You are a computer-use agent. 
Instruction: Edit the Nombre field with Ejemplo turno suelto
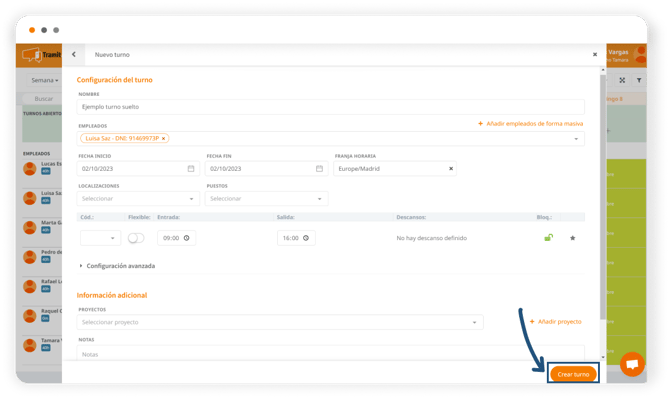[330, 107]
